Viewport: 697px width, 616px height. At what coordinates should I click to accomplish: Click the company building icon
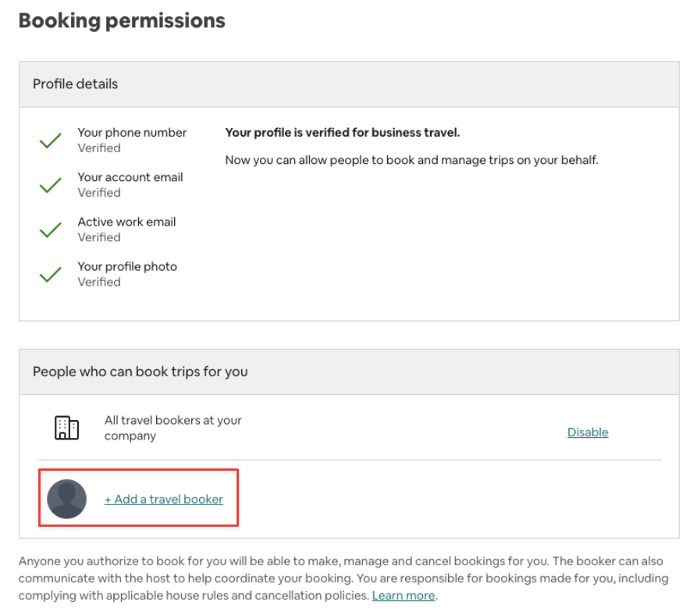[66, 428]
